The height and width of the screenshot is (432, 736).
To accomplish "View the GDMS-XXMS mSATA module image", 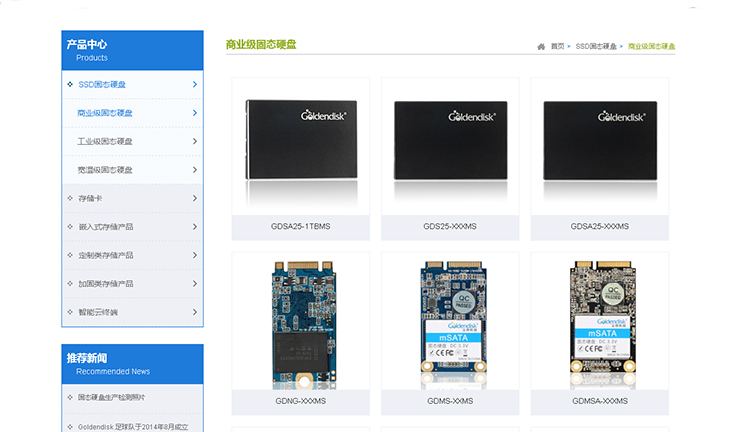I will pyautogui.click(x=450, y=321).
